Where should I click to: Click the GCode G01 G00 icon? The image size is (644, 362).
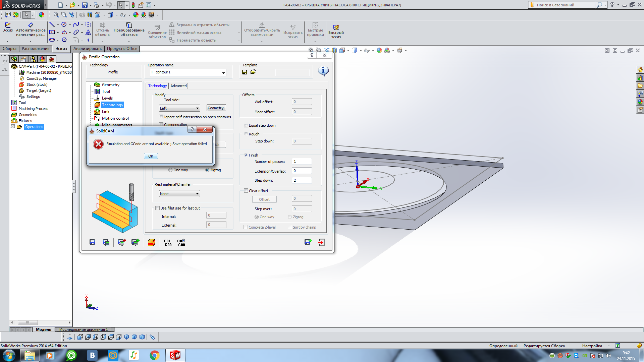pyautogui.click(x=168, y=243)
